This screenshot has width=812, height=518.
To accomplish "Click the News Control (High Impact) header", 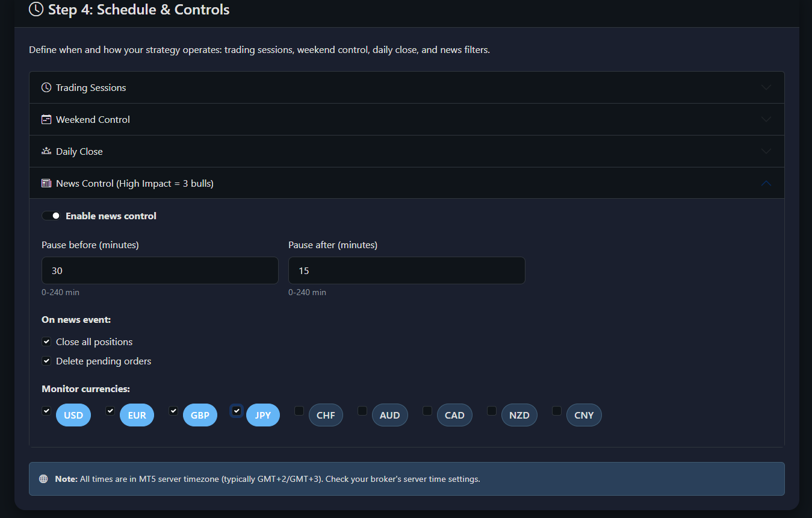I will tap(407, 183).
